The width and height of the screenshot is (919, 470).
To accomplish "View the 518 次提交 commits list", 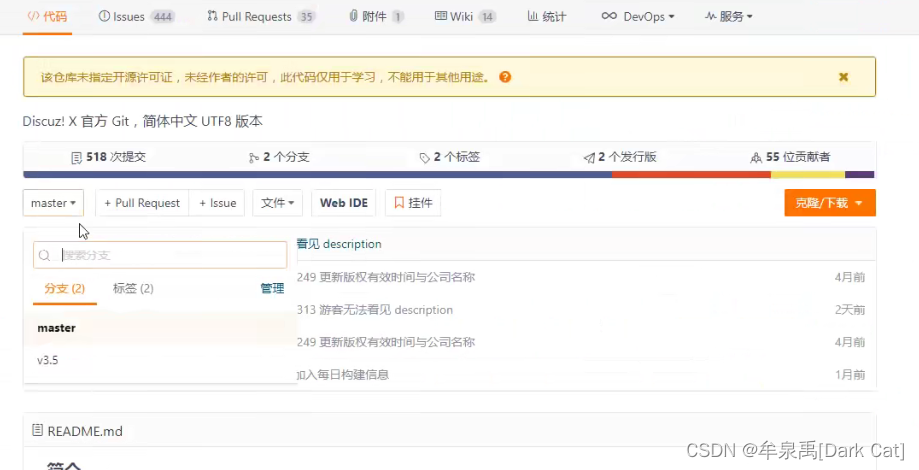I will point(108,157).
